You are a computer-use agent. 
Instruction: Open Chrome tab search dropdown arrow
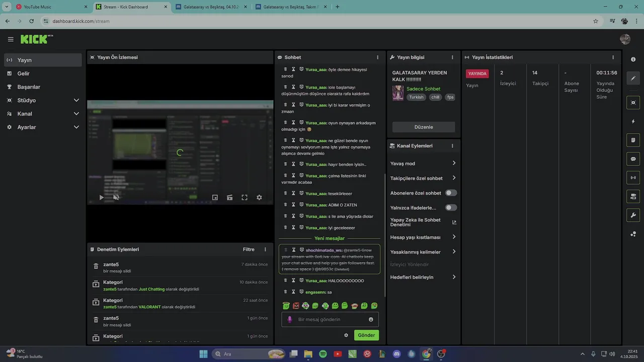(7, 7)
